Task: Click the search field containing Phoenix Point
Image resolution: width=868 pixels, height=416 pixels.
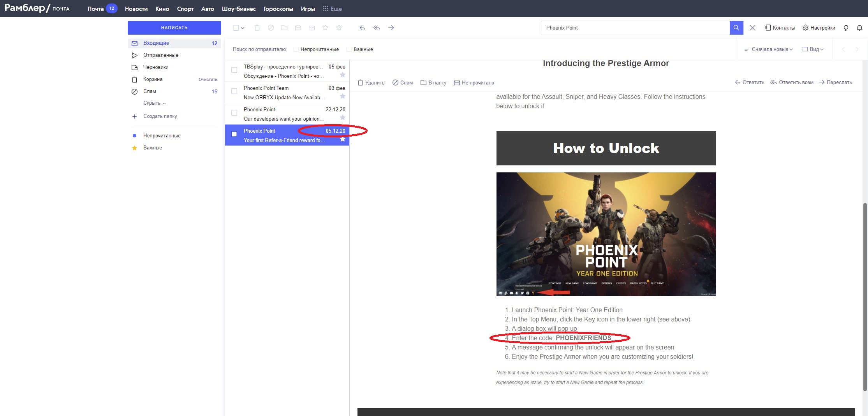Action: 636,28
